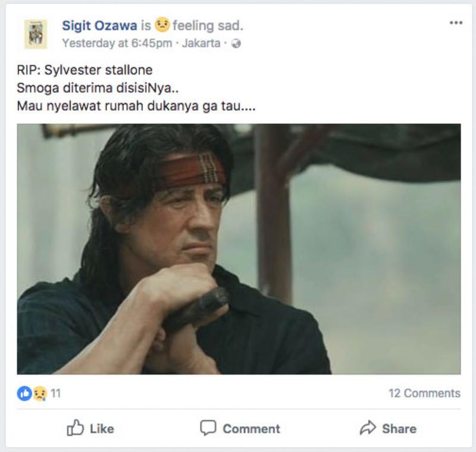Expand the 12 Comments link
Screen dimensions: 476x452
pos(424,393)
